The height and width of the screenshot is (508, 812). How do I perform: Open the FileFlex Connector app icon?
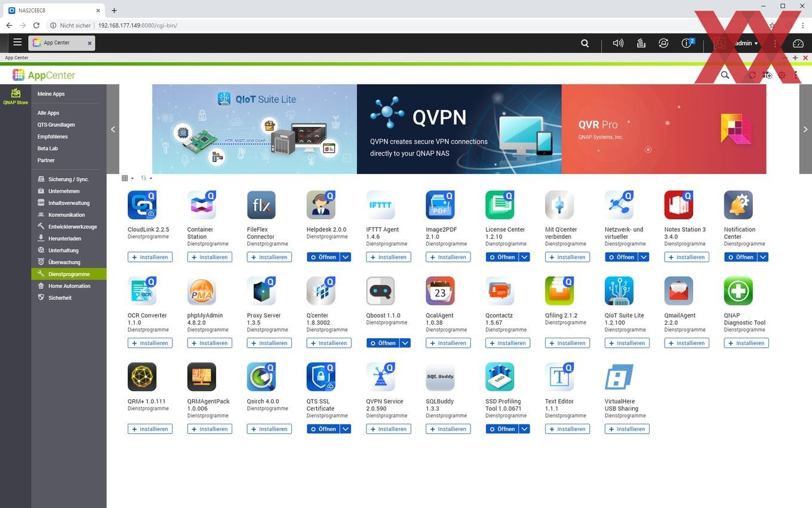262,205
